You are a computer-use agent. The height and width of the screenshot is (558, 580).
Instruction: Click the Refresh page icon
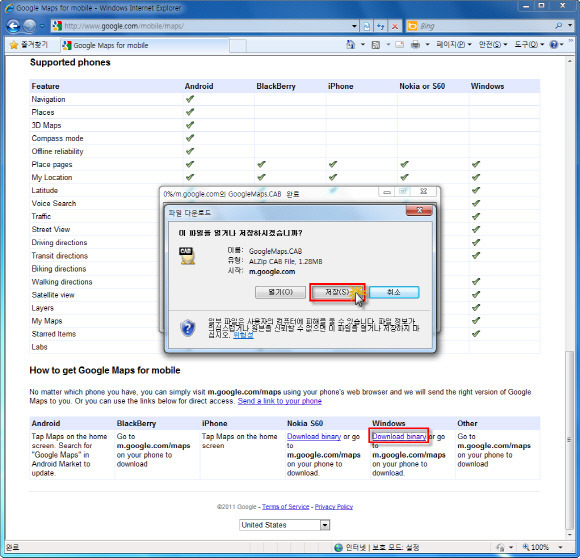click(x=381, y=26)
